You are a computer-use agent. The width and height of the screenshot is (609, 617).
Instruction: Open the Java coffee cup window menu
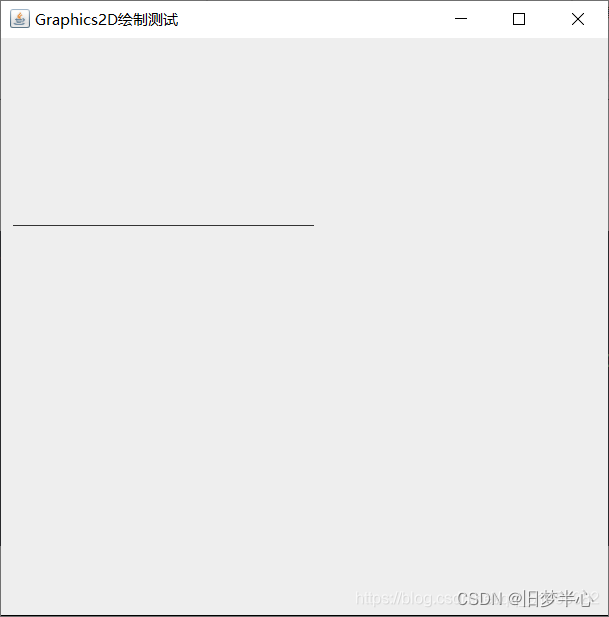tap(20, 19)
